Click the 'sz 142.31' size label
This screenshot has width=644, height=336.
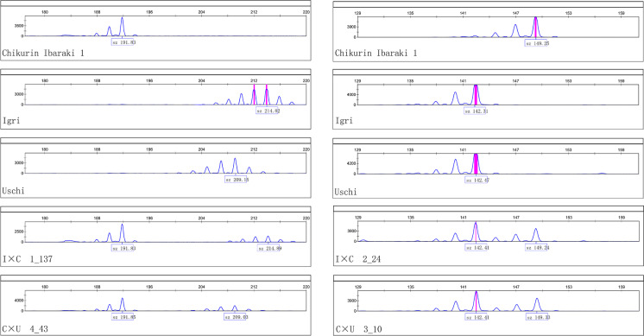point(476,111)
